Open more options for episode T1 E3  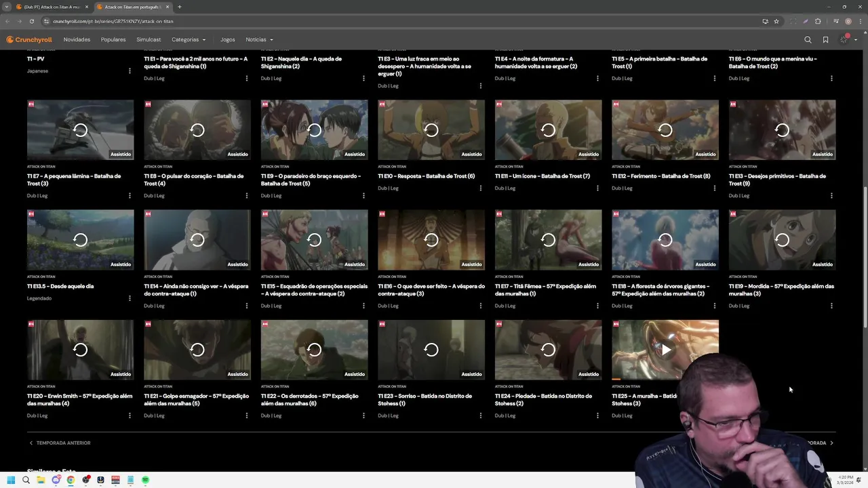click(x=481, y=85)
